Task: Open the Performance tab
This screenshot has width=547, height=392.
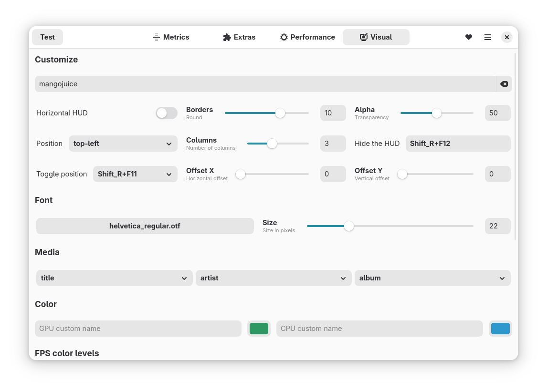Action: [307, 37]
